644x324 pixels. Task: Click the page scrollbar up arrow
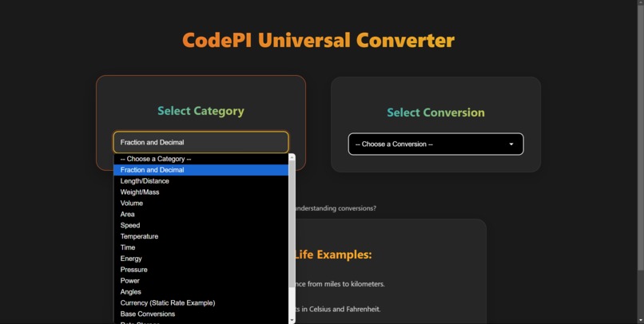[640, 2]
